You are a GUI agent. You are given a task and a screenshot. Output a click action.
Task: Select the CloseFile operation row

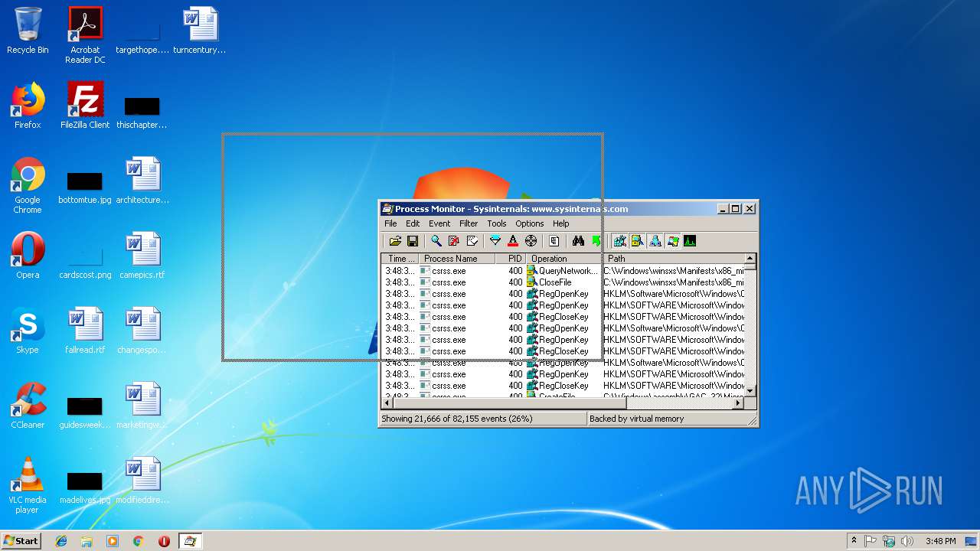point(563,282)
